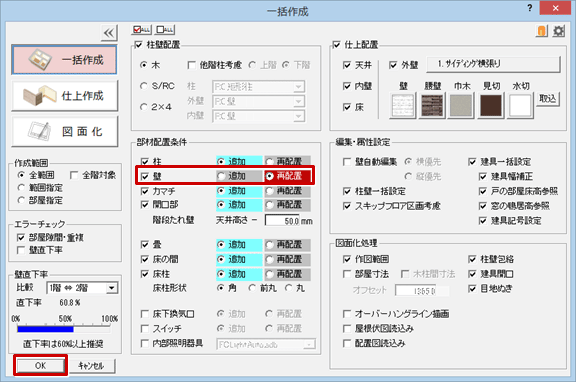The image size is (576, 382).
Task: Enable the オーバーハングライン描画 checkbox
Action: click(346, 314)
